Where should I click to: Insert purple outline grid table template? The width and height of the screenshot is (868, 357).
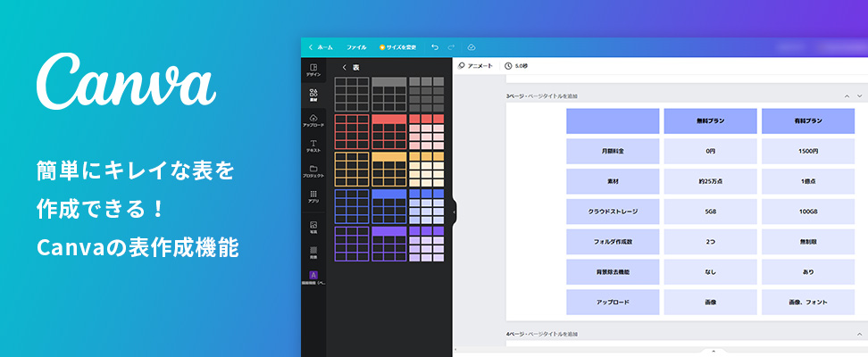point(352,244)
